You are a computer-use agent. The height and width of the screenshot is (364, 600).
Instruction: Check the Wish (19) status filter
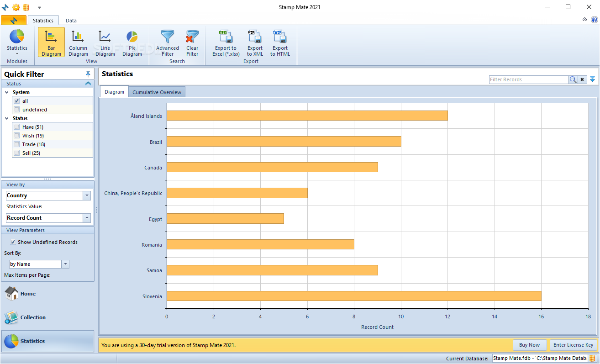(16, 136)
